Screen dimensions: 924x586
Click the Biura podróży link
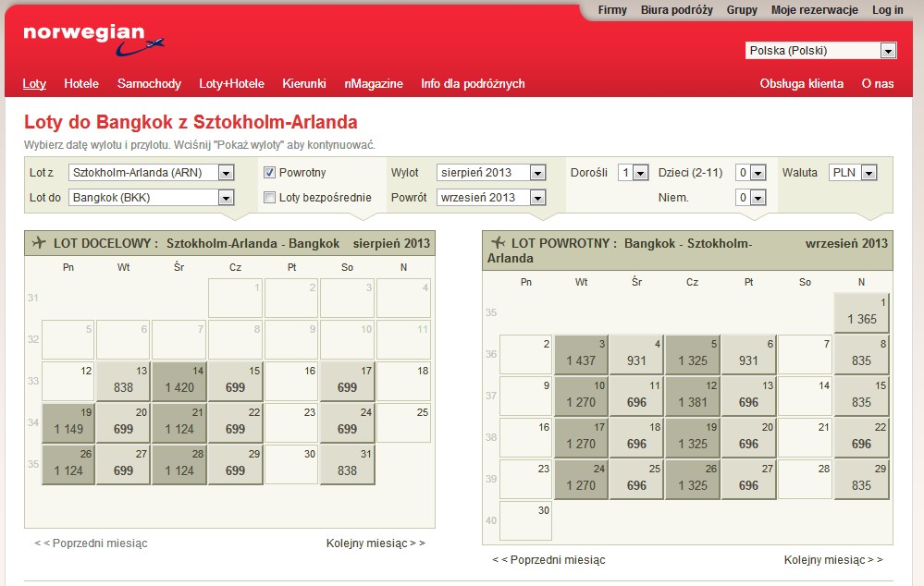(x=677, y=10)
